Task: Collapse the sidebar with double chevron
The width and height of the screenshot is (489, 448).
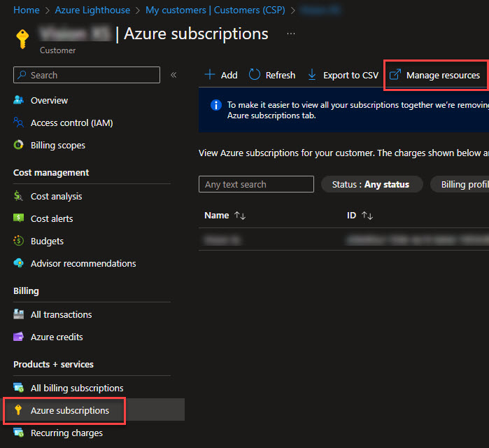Action: coord(173,75)
